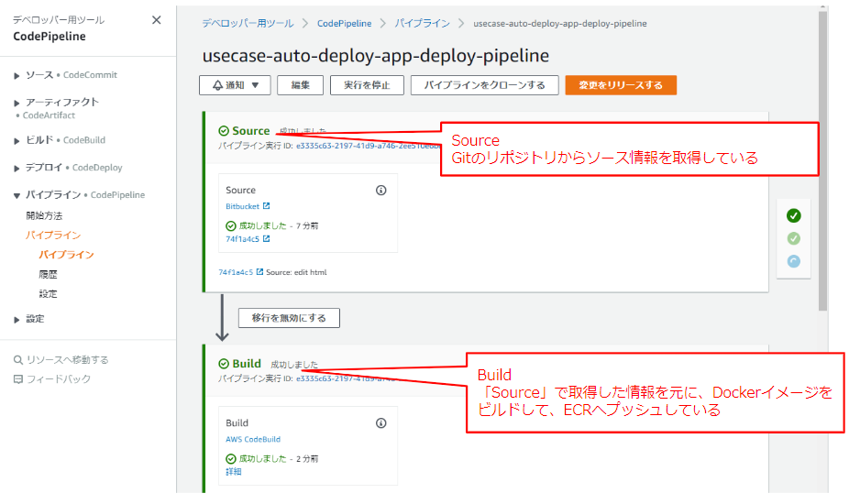The height and width of the screenshot is (504, 849).
Task: Click the 実行を停止 button
Action: pos(367,85)
